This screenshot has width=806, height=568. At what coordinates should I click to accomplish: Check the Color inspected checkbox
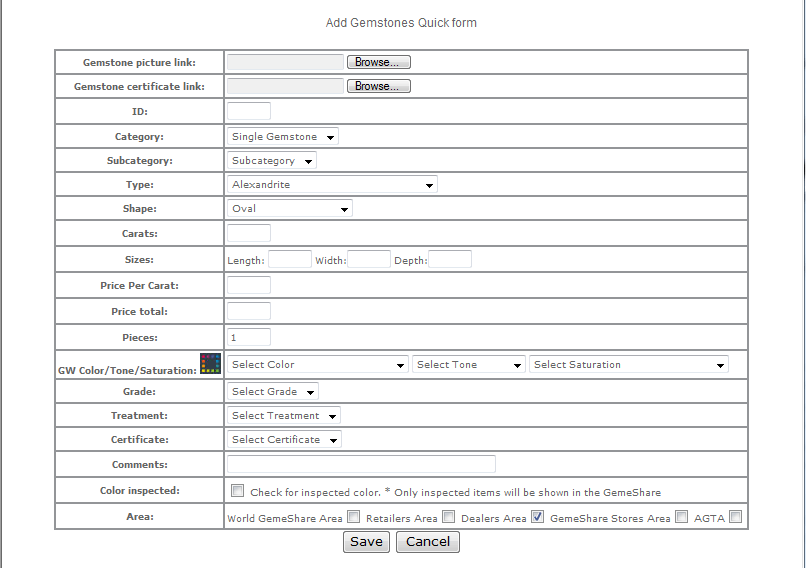[x=237, y=491]
